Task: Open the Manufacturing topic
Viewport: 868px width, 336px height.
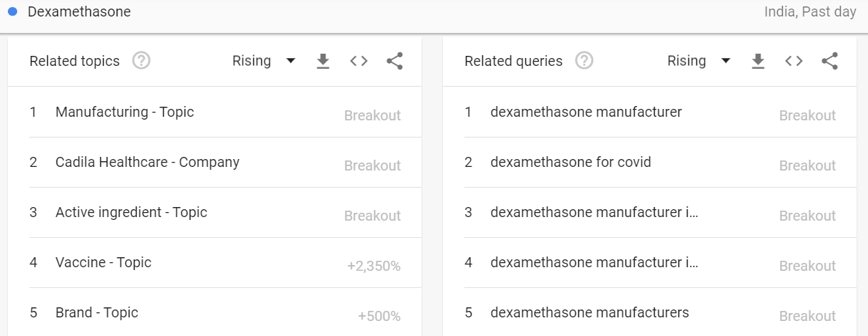Action: coord(125,112)
